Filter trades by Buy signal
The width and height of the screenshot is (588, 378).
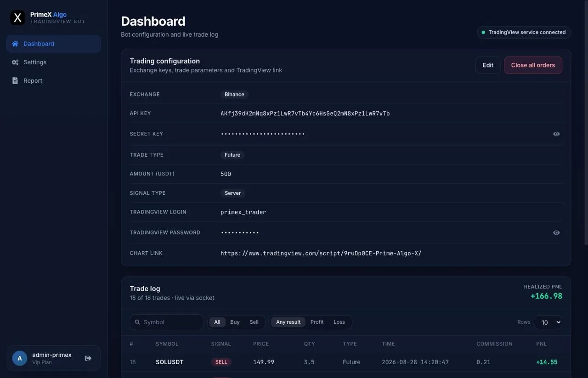coord(235,322)
